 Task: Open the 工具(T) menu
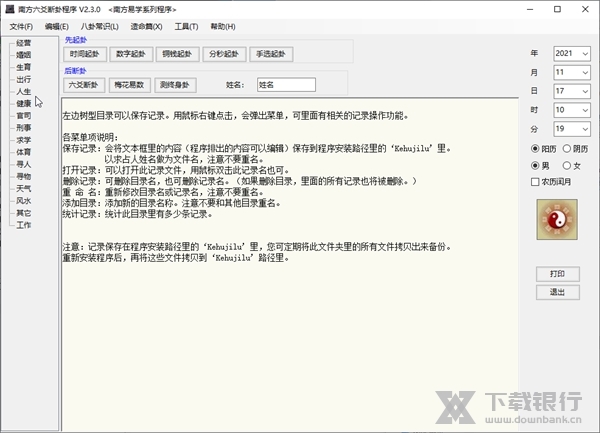pos(186,26)
